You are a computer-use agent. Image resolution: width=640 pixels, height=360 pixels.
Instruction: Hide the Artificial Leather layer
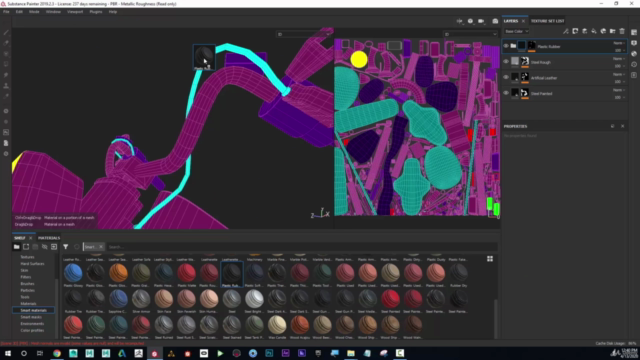(506, 77)
